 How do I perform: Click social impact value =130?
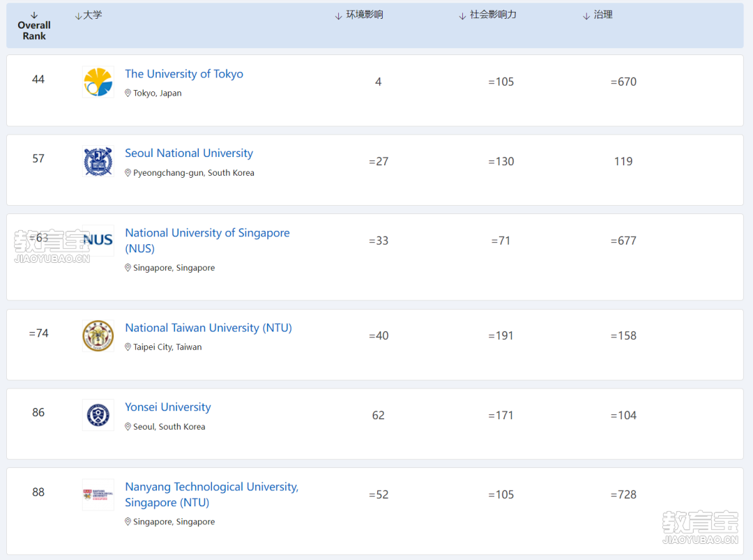point(501,161)
